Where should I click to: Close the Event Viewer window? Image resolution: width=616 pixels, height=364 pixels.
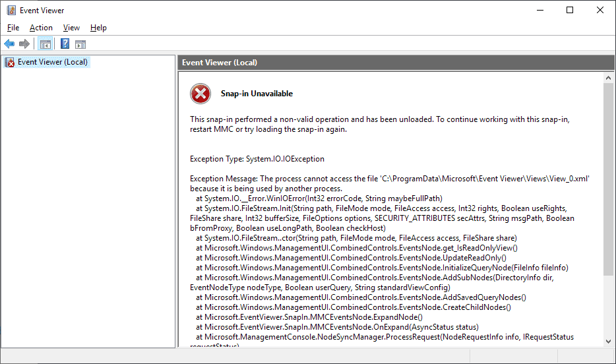coord(600,10)
